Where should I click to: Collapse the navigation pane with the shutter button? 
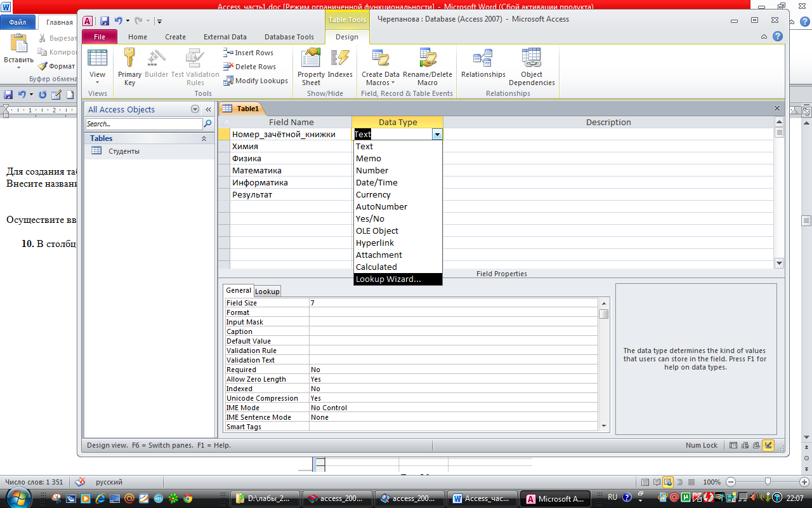point(207,109)
